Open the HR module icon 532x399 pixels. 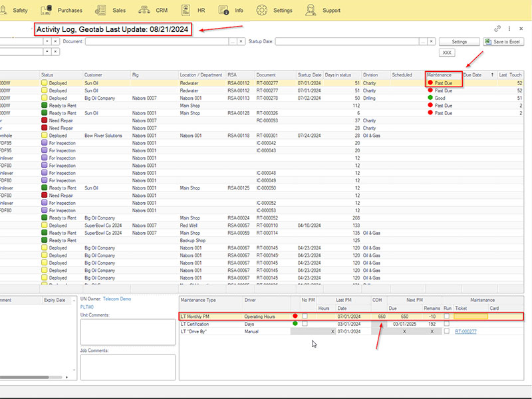185,11
